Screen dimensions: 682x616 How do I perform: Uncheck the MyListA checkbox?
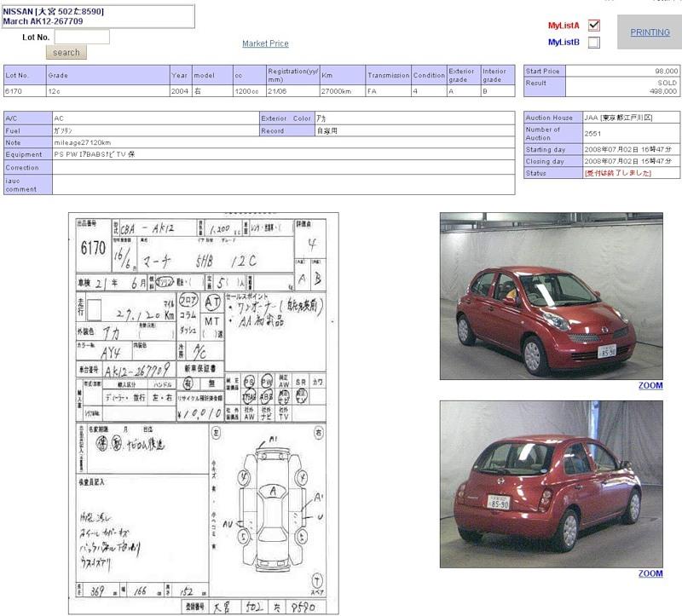click(593, 26)
